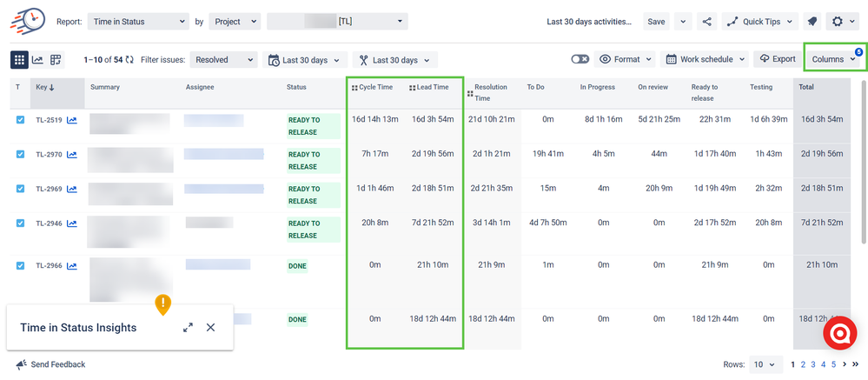The width and height of the screenshot is (868, 380).
Task: Jump to the last page arrow
Action: (855, 364)
